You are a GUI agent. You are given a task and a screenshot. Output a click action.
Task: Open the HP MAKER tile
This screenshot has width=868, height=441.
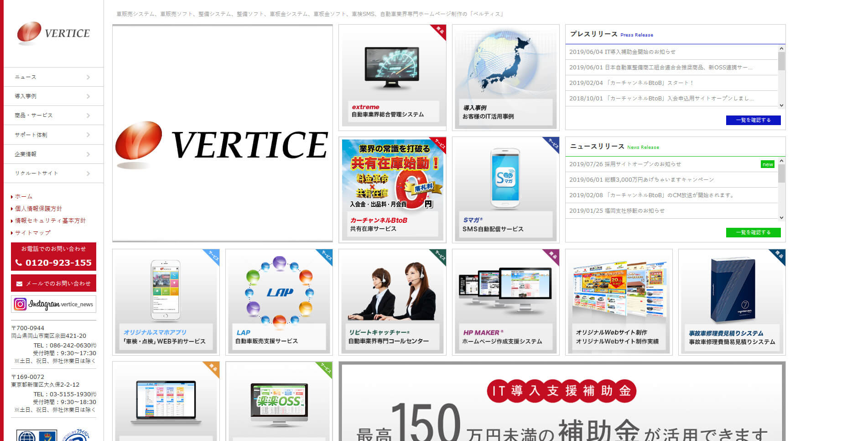[505, 302]
